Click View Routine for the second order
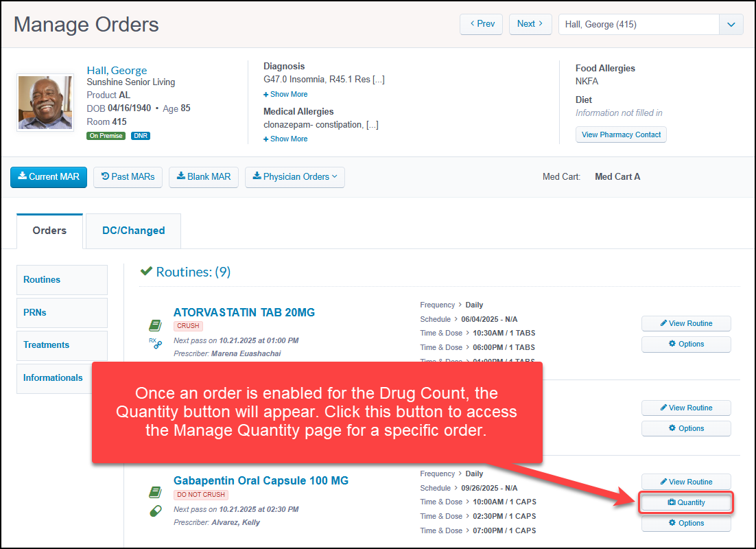756x549 pixels. tap(686, 408)
